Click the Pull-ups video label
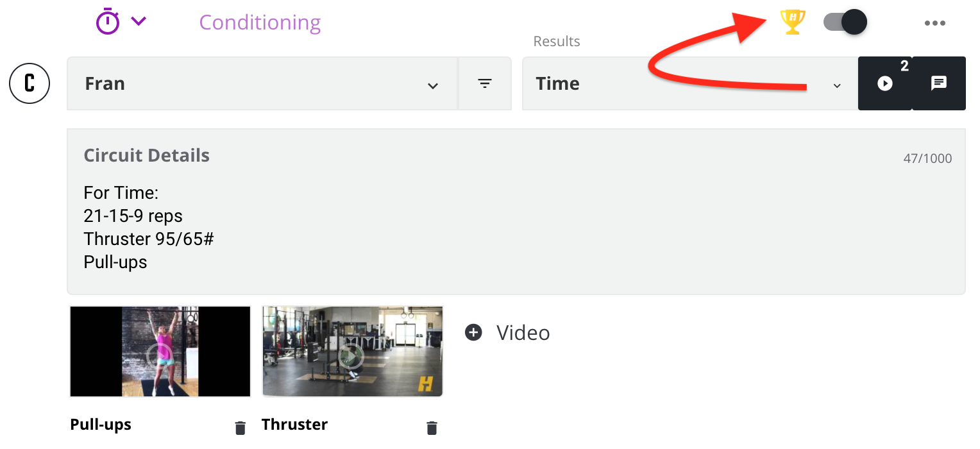The height and width of the screenshot is (449, 980). pyautogui.click(x=101, y=425)
